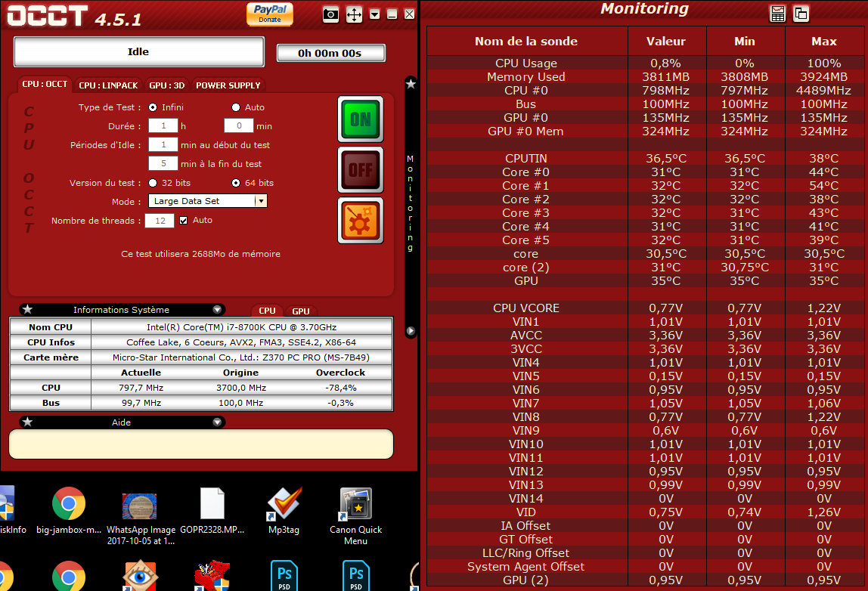Select the Core #1 temperature row
The height and width of the screenshot is (591, 868).
[x=646, y=185]
